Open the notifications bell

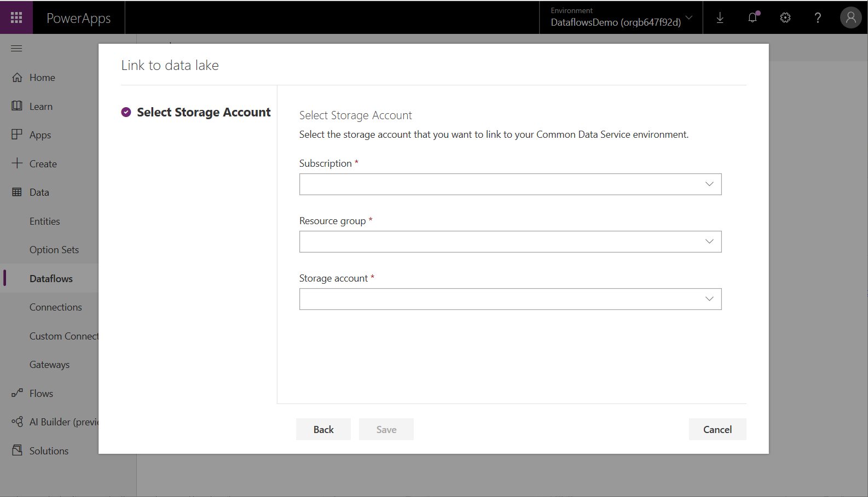click(753, 17)
